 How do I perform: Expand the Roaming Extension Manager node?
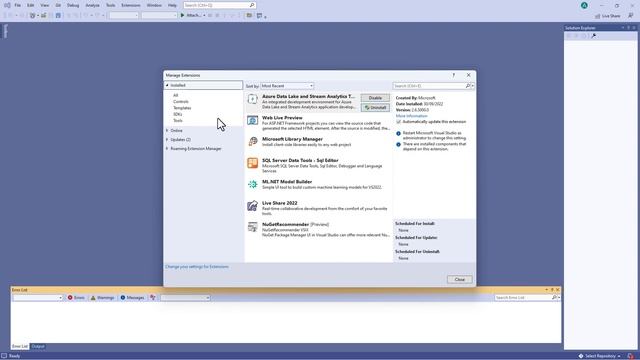(167, 149)
